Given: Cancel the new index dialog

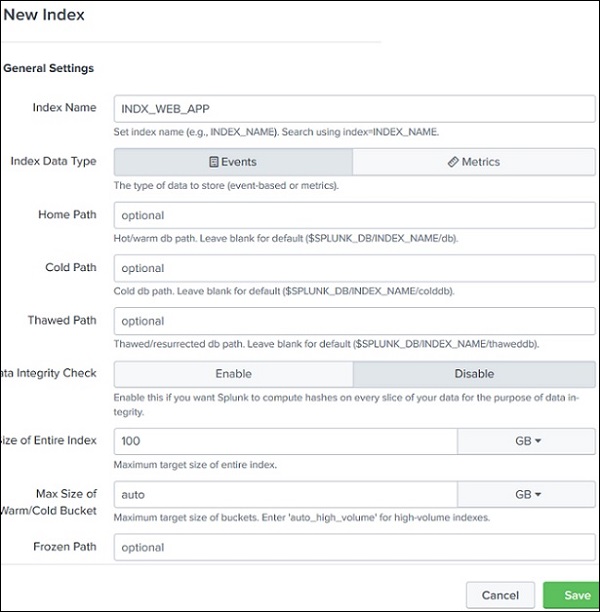Looking at the screenshot, I should (500, 595).
